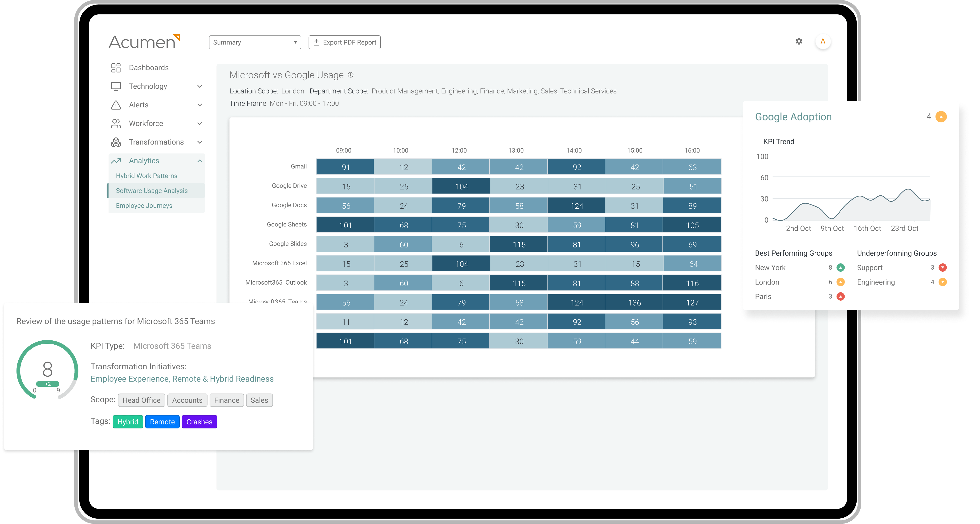
Task: Select Employee Journeys in sidebar
Action: (144, 205)
